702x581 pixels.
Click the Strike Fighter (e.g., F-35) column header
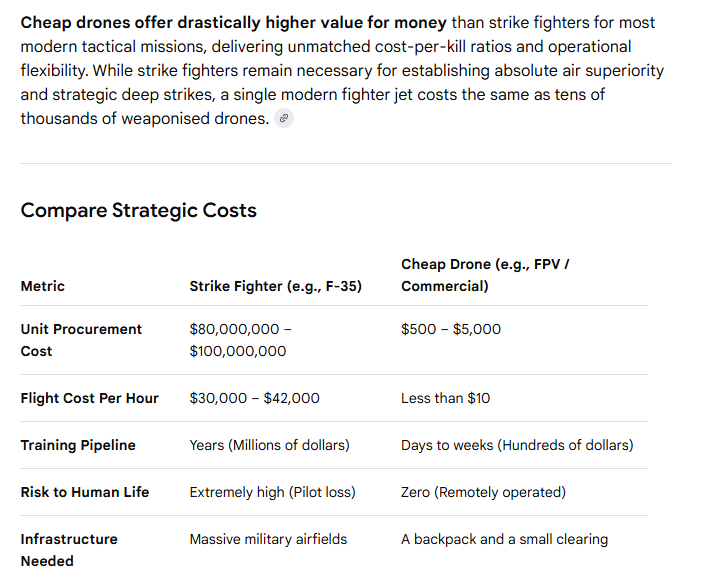pos(275,286)
